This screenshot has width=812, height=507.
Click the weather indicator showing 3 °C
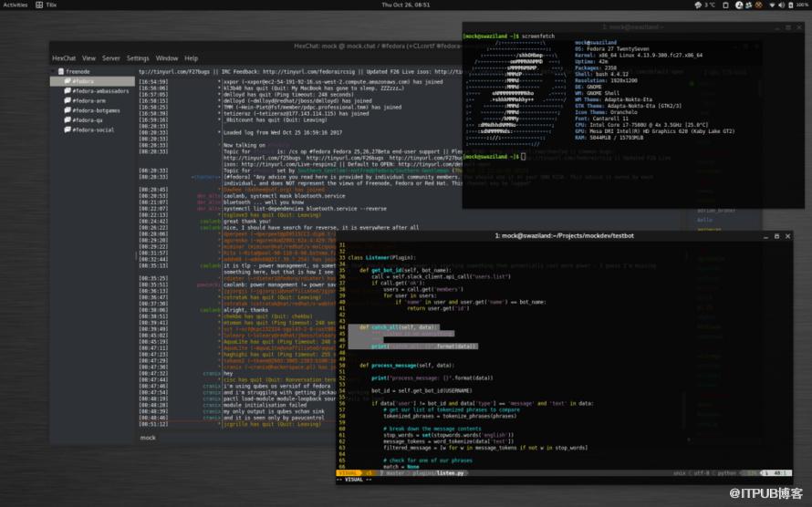(x=705, y=5)
